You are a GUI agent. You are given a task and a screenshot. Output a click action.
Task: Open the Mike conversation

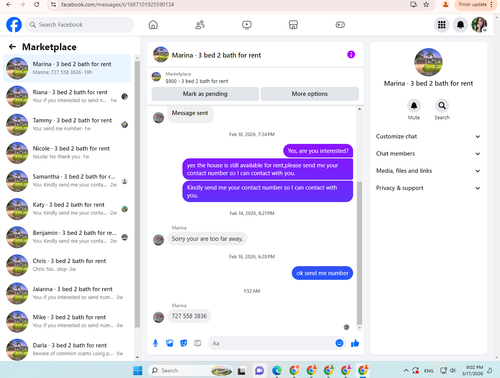click(67, 321)
